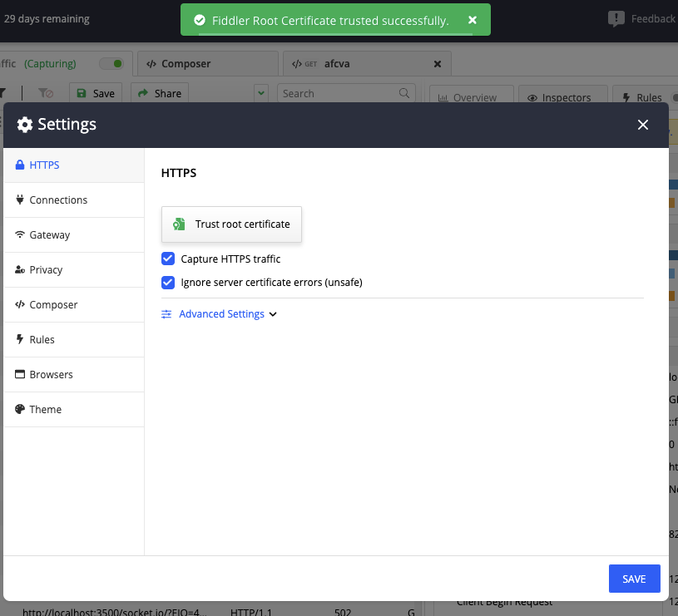
Task: Click the Feedback icon in top bar
Action: point(616,18)
